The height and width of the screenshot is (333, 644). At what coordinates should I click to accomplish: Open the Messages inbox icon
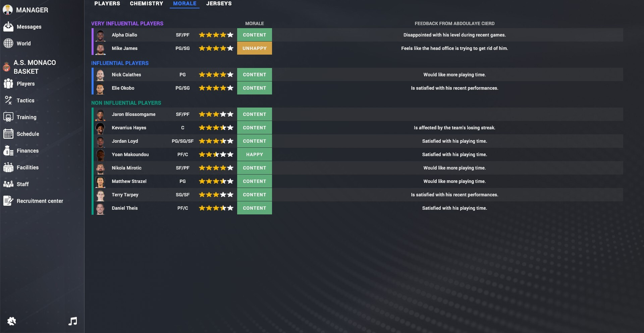click(8, 27)
